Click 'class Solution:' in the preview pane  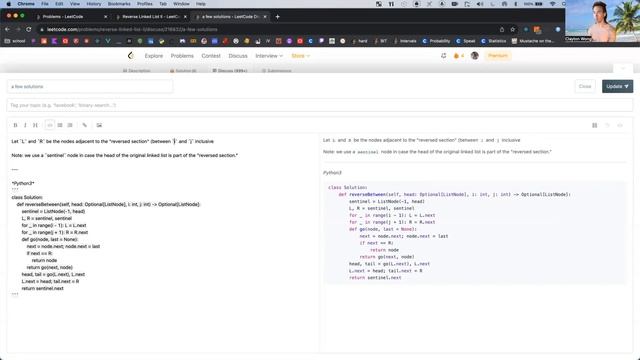347,188
